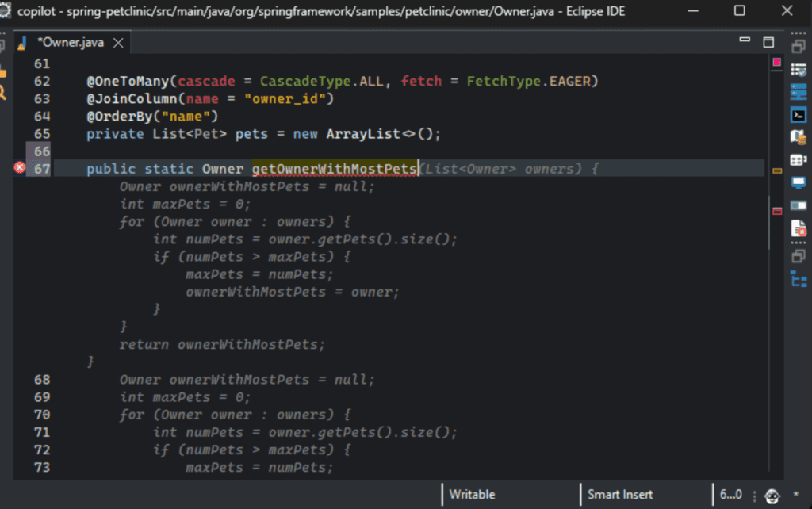Open the status bar overflow dots menu

pos(755,493)
